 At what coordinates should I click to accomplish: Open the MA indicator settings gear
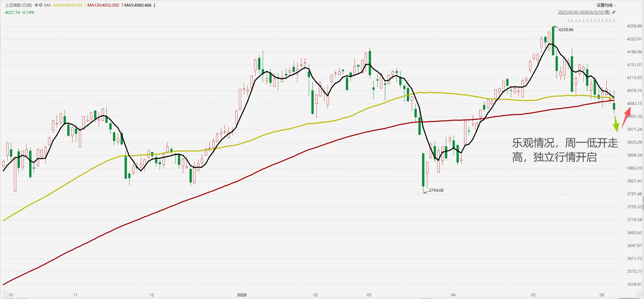click(x=36, y=5)
